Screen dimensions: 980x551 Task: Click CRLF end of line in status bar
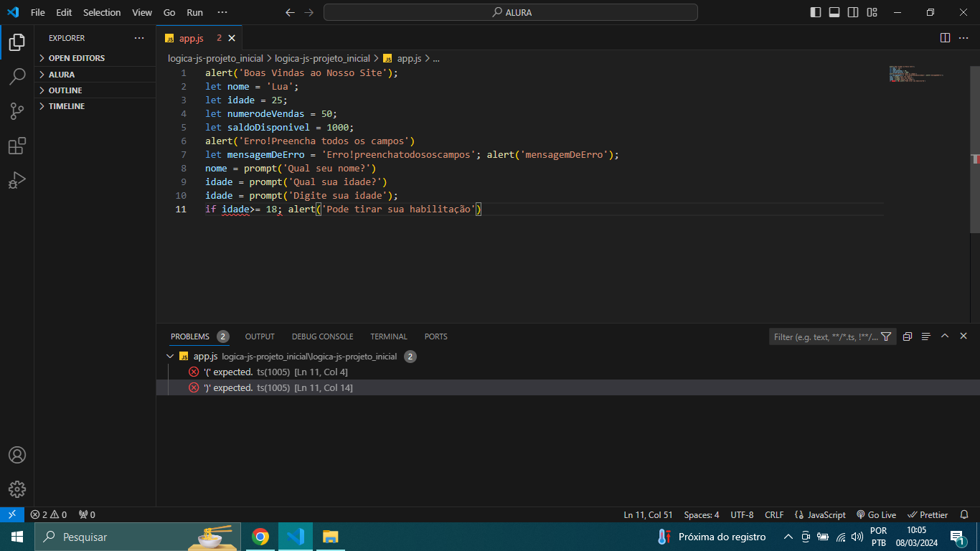[774, 514]
